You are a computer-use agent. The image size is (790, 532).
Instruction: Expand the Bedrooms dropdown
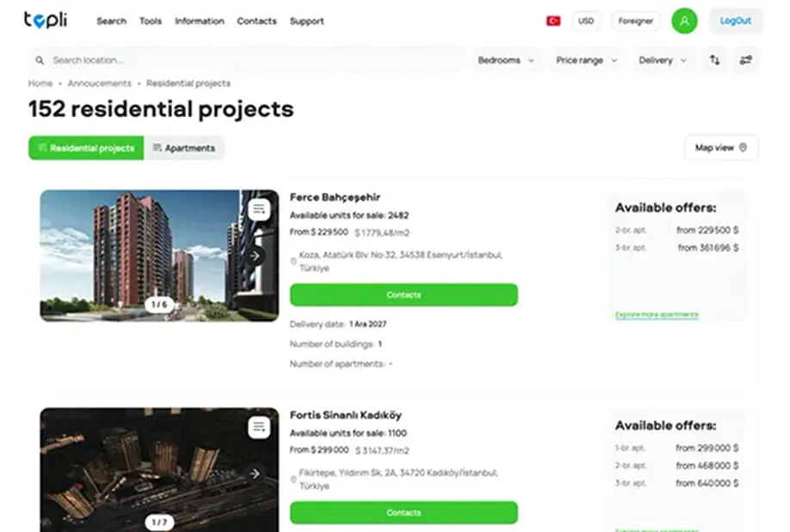tap(506, 60)
